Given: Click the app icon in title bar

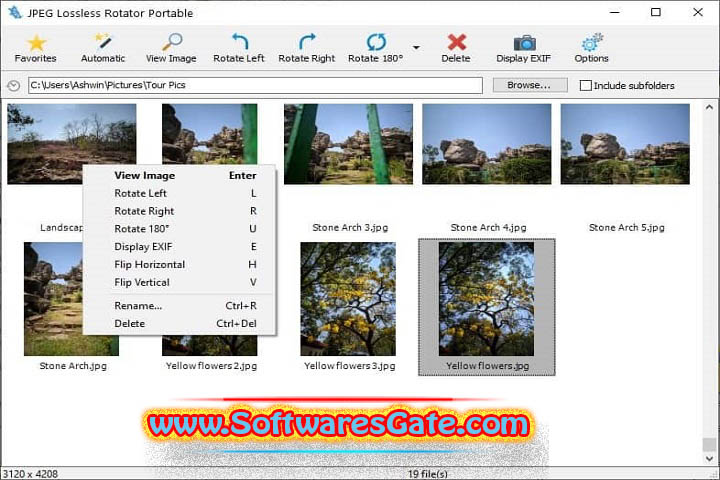Looking at the screenshot, I should pyautogui.click(x=15, y=12).
